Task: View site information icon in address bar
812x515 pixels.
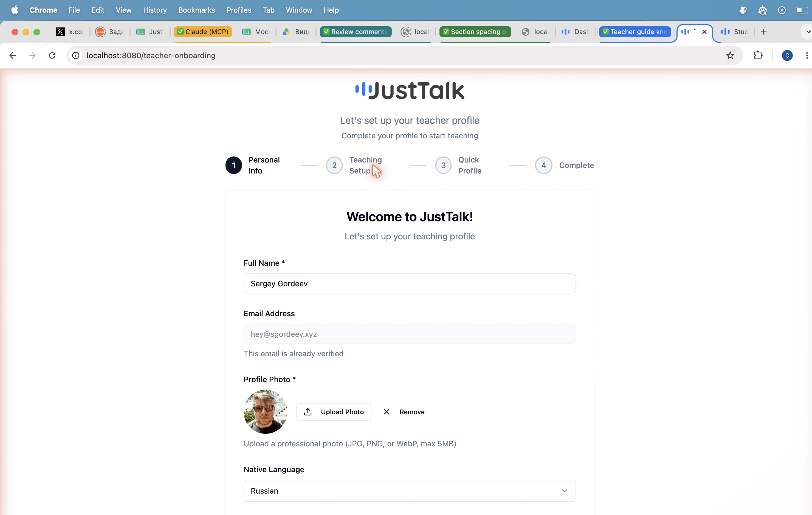Action: click(76, 55)
